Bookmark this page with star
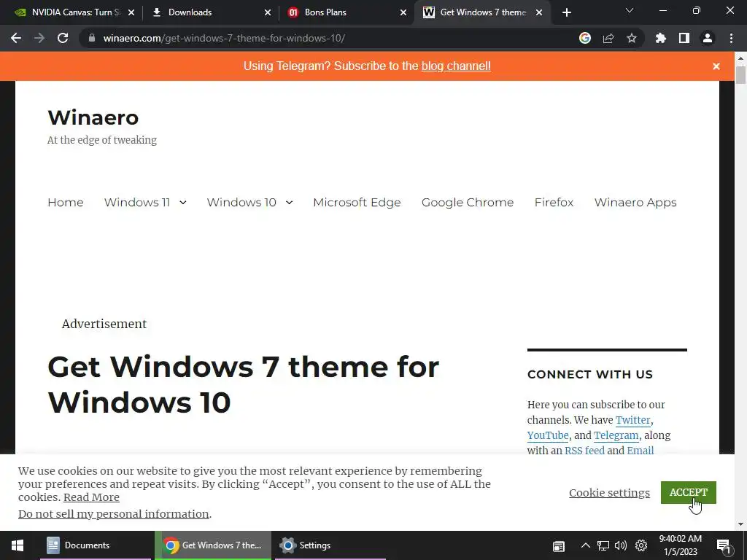Screen dimensions: 747x560 [632, 38]
